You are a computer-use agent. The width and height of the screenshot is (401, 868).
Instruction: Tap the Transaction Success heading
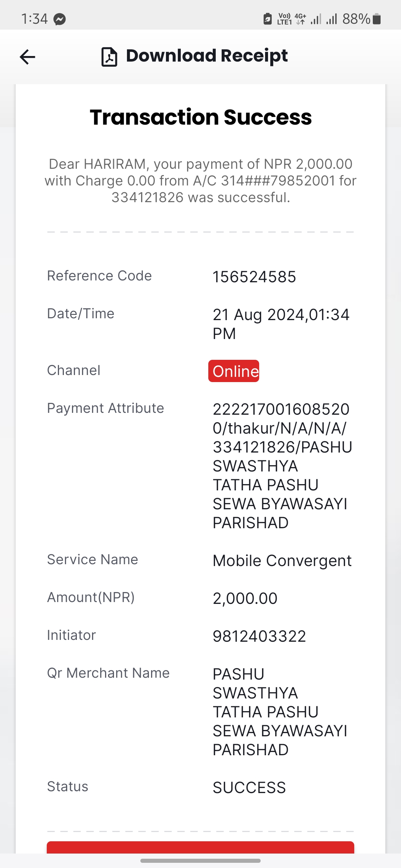click(200, 117)
